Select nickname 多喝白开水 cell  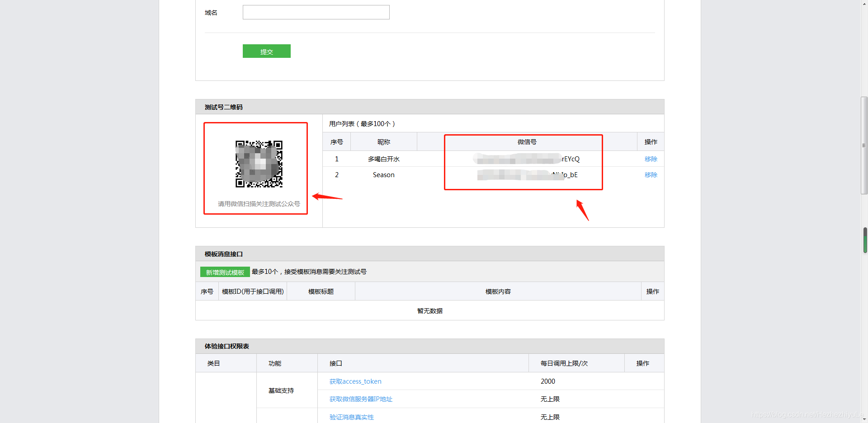[x=383, y=159]
